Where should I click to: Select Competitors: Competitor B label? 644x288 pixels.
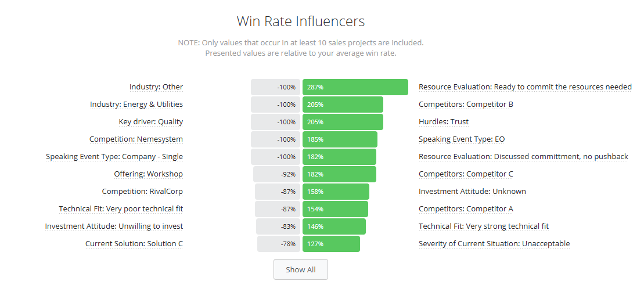[466, 105]
